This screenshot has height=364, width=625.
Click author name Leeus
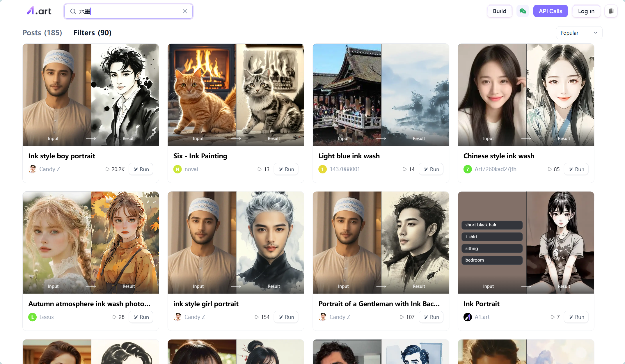coord(47,317)
